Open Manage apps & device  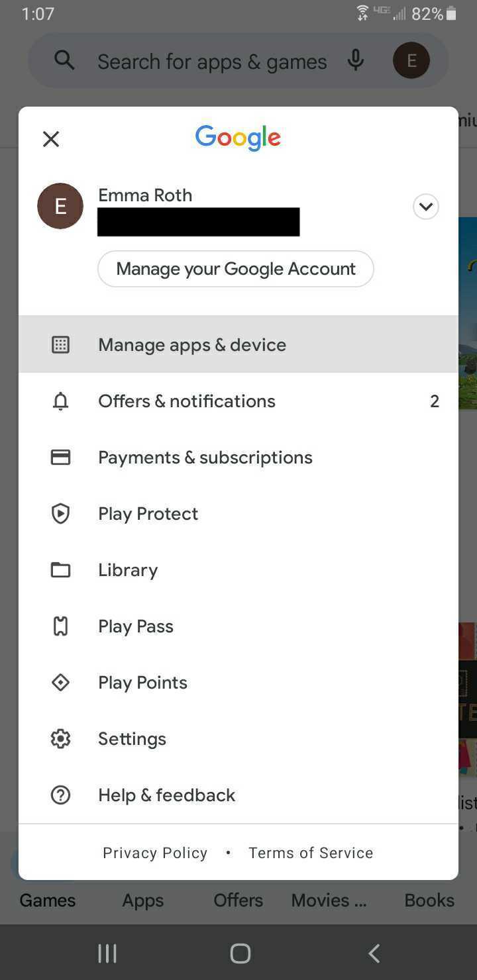click(x=192, y=344)
